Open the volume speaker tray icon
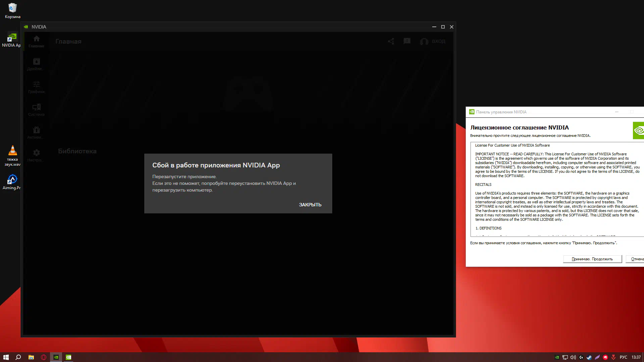Image resolution: width=644 pixels, height=362 pixels. tap(573, 357)
